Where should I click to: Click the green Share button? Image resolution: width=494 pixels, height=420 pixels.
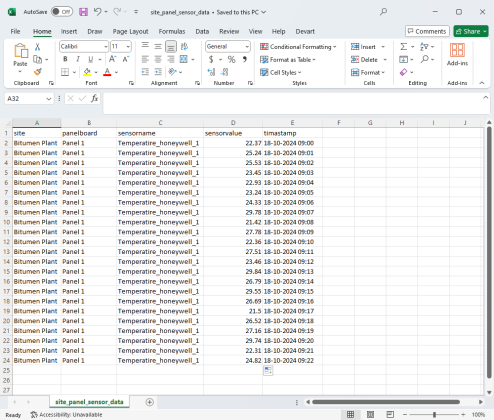pyautogui.click(x=471, y=31)
